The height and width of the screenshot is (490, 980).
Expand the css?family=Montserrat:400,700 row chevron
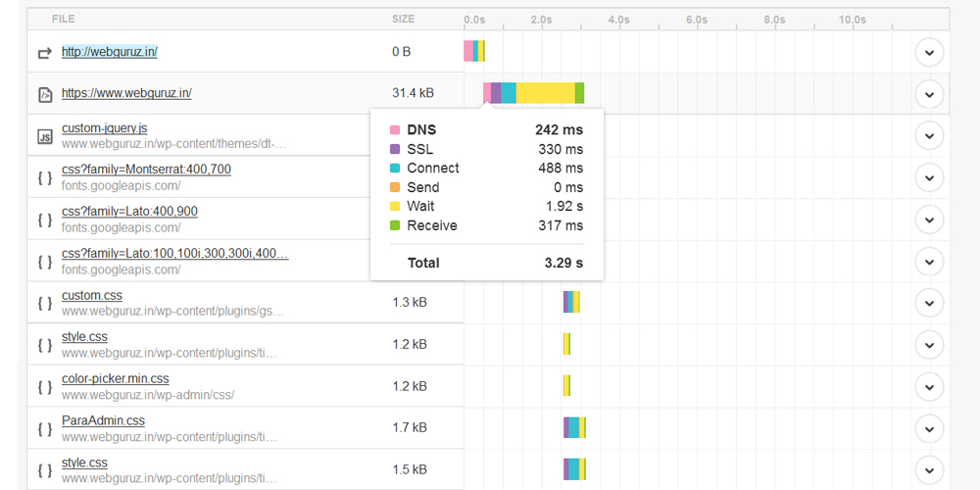[x=928, y=178]
